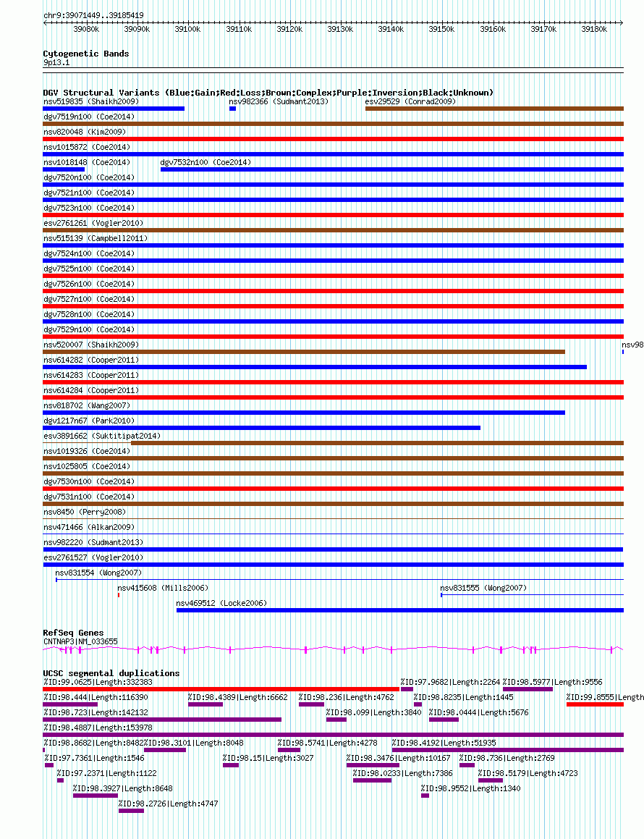Click dgv7528n100 (Coe2014) label
644x839 pixels.
coord(89,314)
